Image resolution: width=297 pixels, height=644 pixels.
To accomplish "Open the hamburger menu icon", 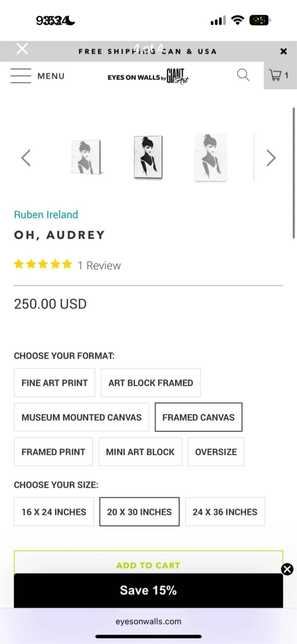I will [21, 76].
